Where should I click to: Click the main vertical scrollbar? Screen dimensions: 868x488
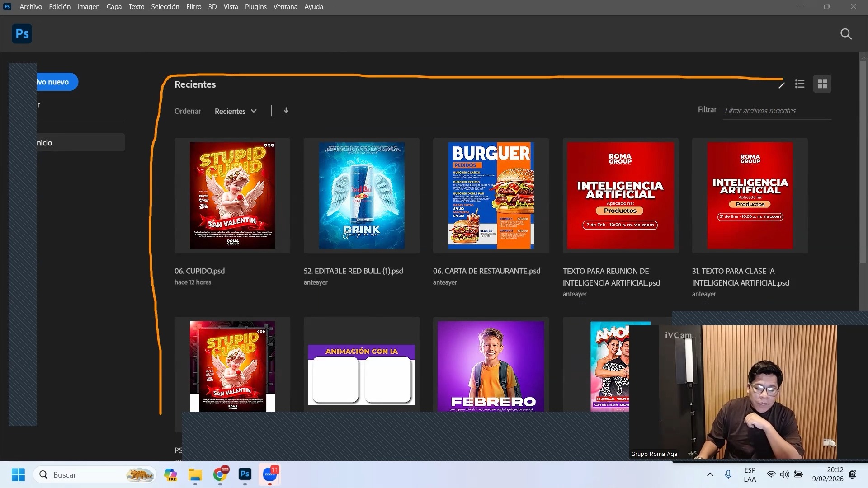(x=863, y=163)
